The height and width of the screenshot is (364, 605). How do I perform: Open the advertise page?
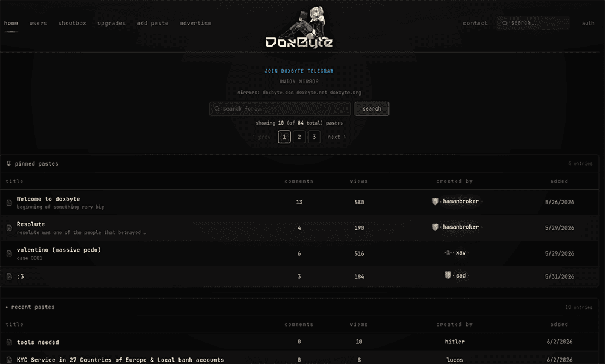tap(195, 23)
